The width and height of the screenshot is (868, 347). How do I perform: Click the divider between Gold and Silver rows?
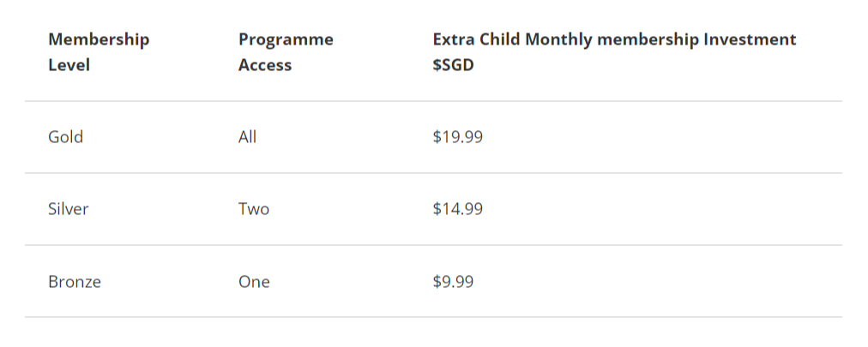point(433,173)
